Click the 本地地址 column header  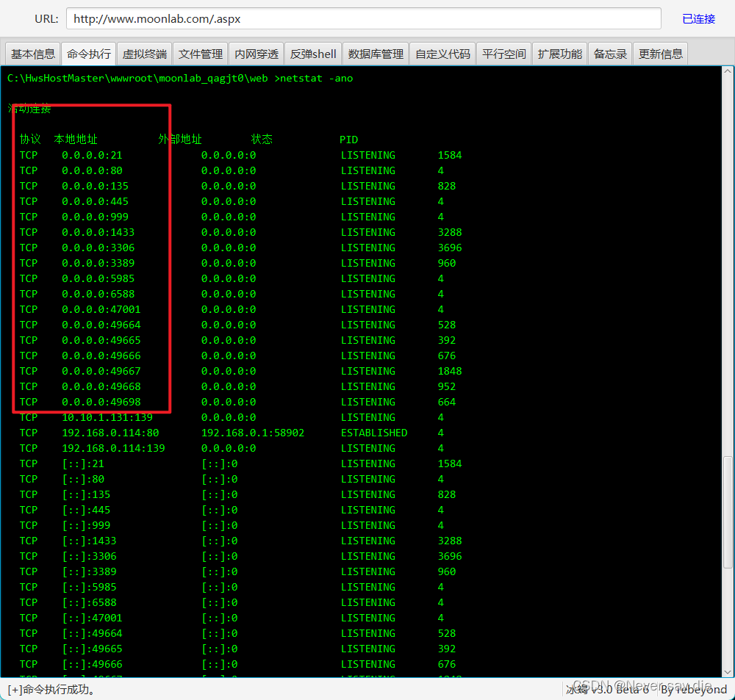(76, 139)
